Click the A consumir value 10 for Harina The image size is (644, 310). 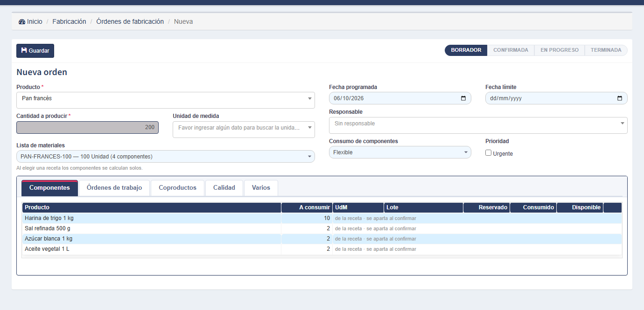pos(327,218)
